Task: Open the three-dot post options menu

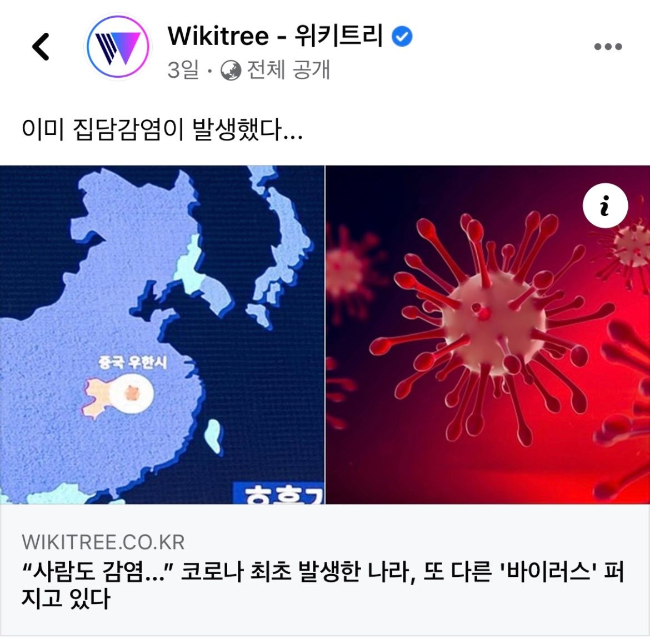Action: (x=608, y=47)
